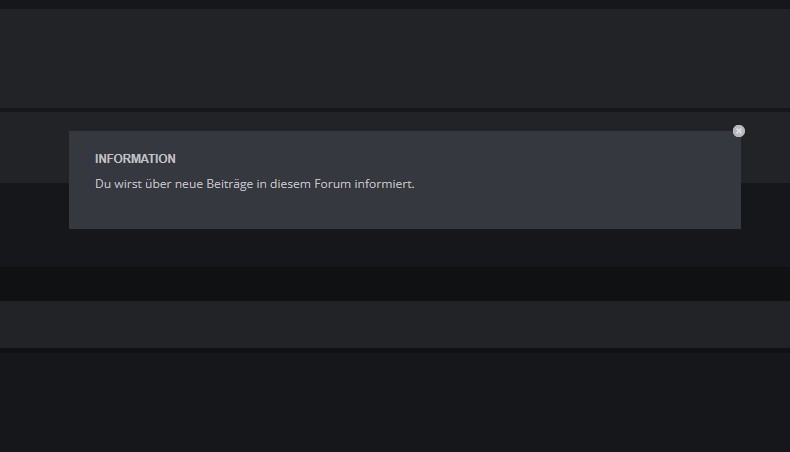Click the word "wirst" in the message
The height and width of the screenshot is (452, 790).
click(x=128, y=184)
